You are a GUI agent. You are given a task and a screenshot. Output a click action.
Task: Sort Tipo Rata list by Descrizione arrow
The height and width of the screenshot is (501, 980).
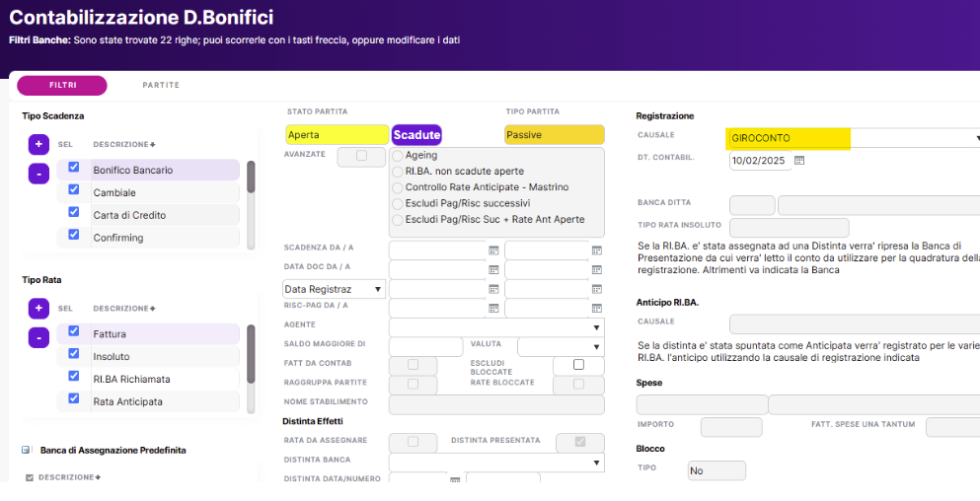[x=153, y=309]
